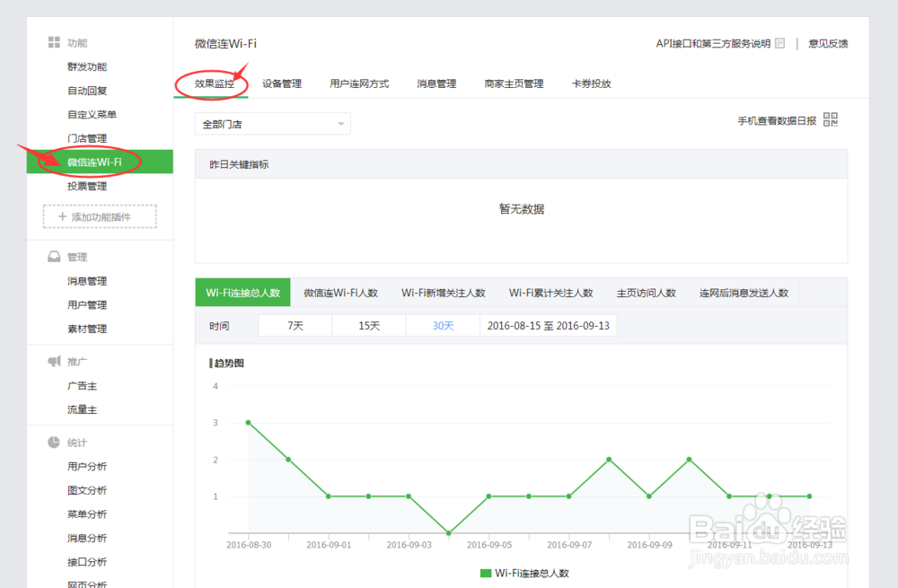This screenshot has width=898, height=588.
Task: Open 接口分析 in the sidebar
Action: tap(87, 562)
